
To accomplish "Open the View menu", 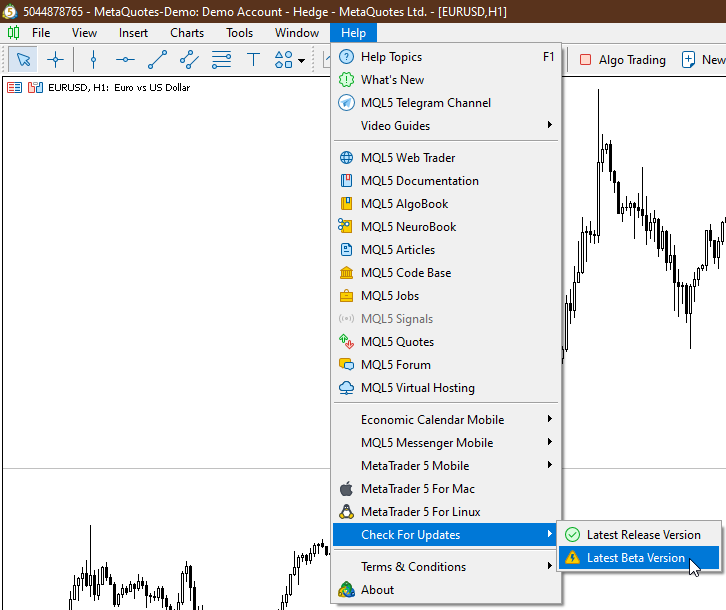I will 84,33.
